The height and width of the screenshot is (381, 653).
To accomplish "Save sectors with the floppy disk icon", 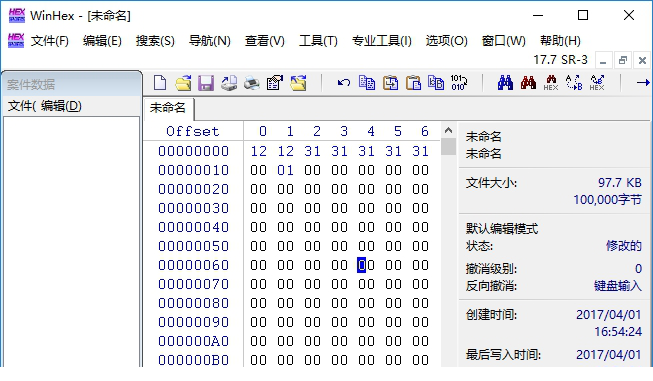I will (x=206, y=83).
